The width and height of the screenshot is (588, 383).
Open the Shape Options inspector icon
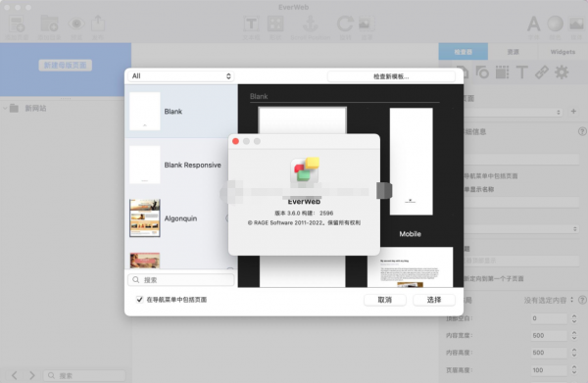pyautogui.click(x=482, y=72)
